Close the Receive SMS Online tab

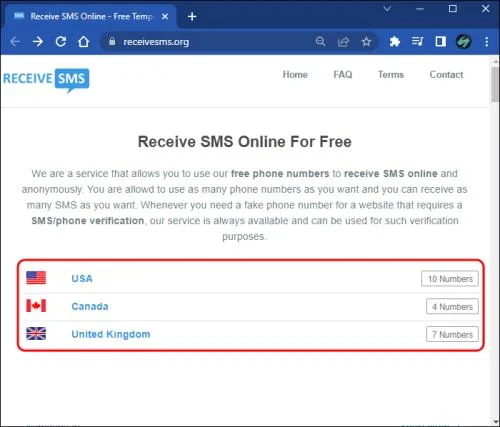(165, 16)
